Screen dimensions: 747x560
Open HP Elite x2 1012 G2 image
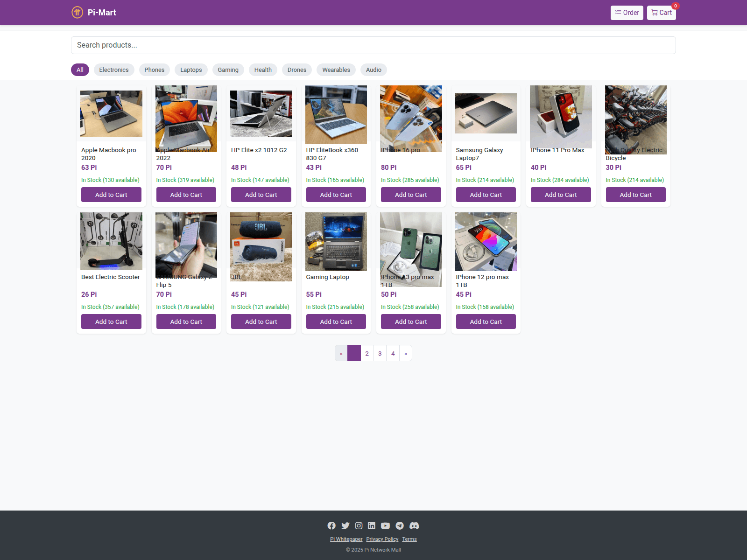tap(261, 113)
